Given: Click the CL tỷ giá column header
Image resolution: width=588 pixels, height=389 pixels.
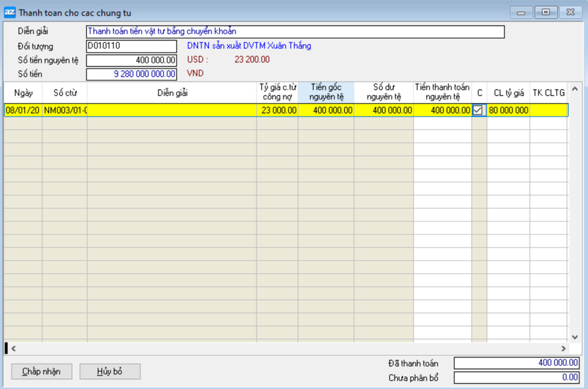Looking at the screenshot, I should pos(508,93).
